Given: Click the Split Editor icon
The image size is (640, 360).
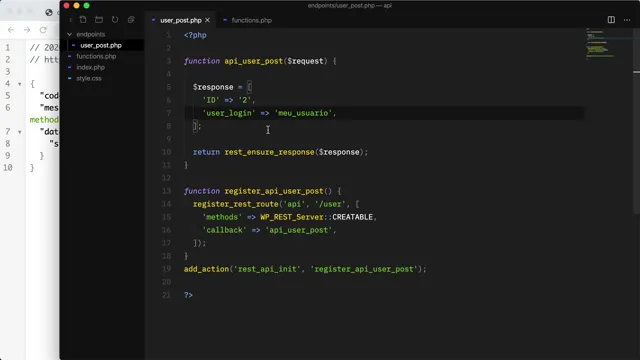Looking at the screenshot, I should coord(611,20).
